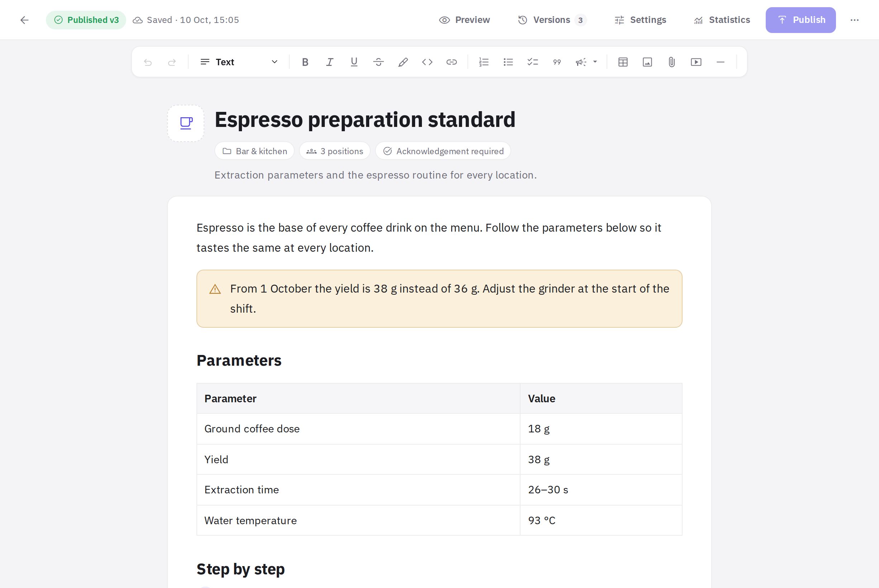Edit the Extraction parameters description line
Screen dimensions: 879x588
tap(376, 175)
